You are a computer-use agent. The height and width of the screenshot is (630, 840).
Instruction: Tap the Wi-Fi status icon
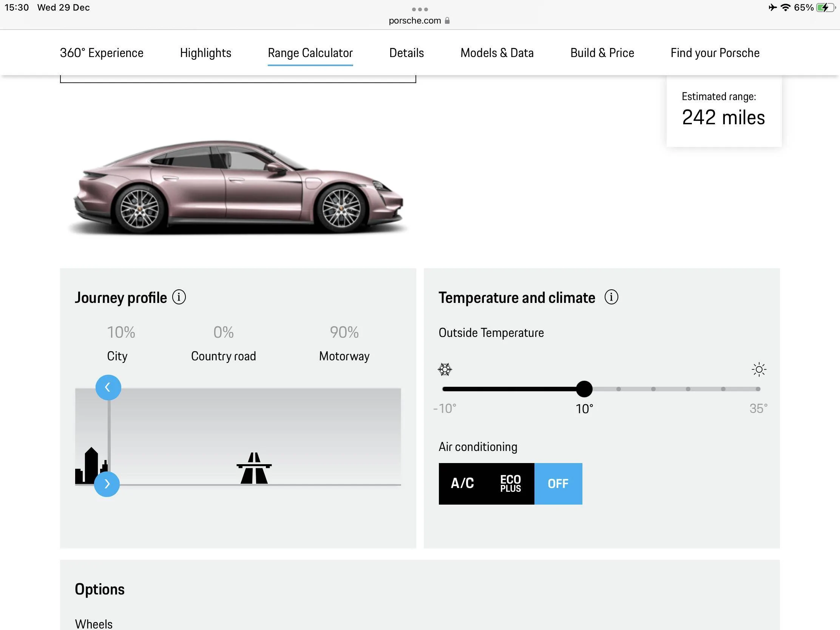click(x=785, y=8)
